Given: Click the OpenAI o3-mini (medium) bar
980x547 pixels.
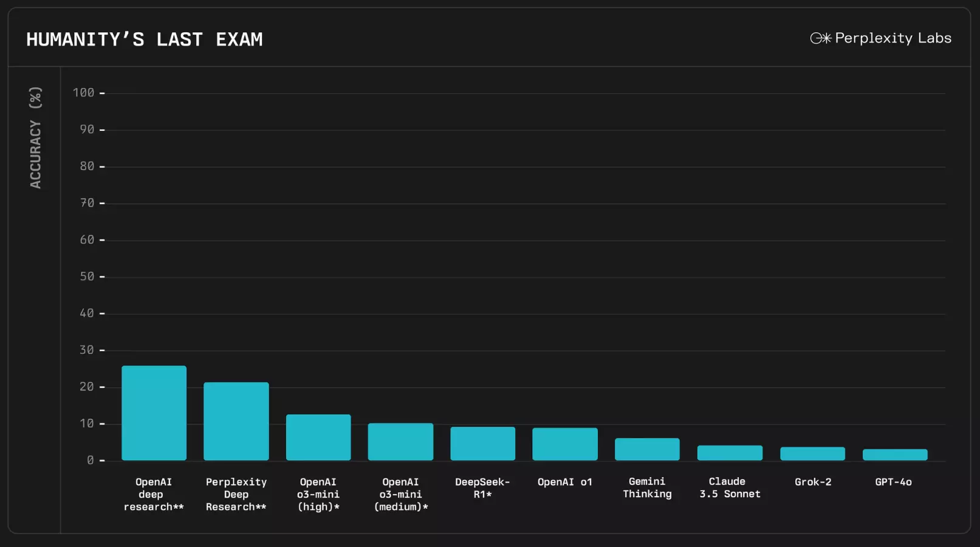Looking at the screenshot, I should (x=400, y=441).
